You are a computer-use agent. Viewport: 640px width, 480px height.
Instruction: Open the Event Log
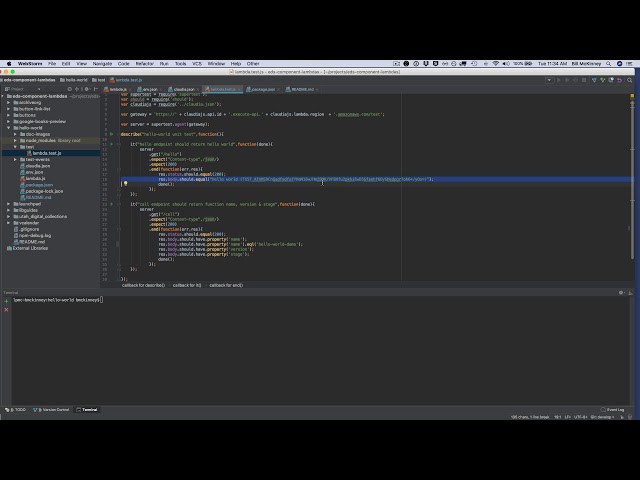point(612,409)
